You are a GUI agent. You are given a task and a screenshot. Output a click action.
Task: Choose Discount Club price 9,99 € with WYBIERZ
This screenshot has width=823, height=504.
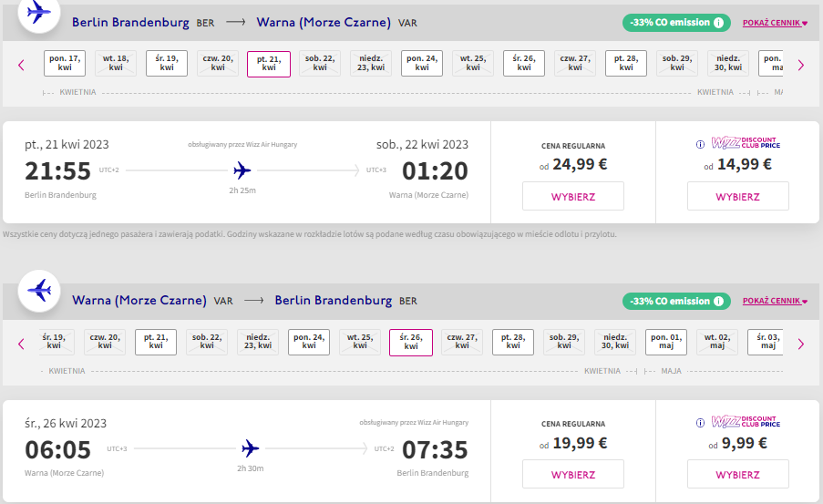point(738,475)
